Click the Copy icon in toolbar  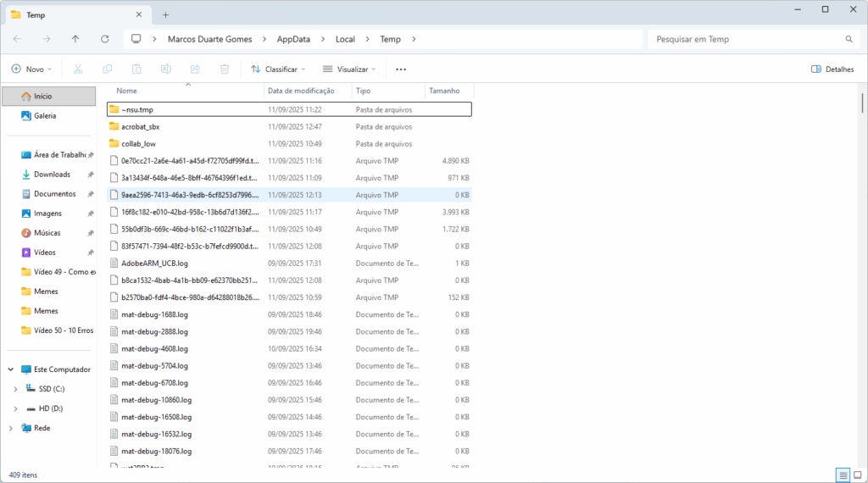click(x=108, y=69)
